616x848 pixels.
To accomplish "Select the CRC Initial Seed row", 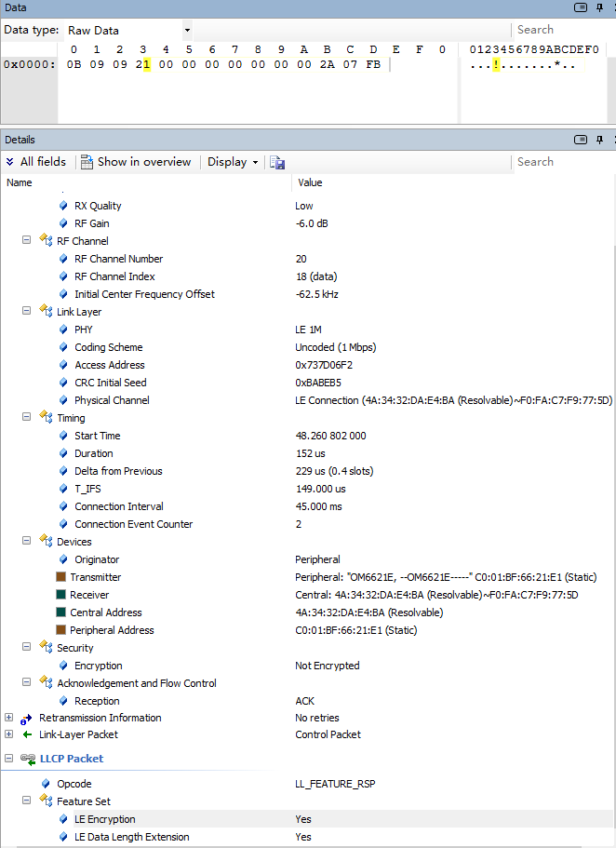I will tap(308, 383).
